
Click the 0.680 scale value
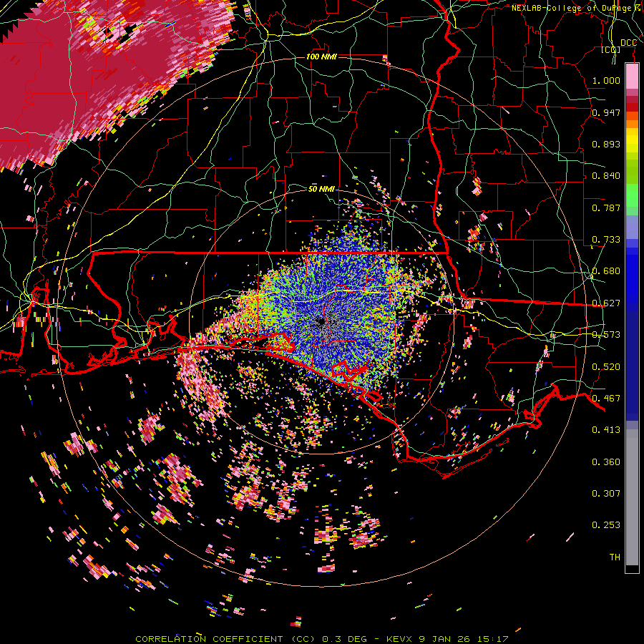click(606, 271)
